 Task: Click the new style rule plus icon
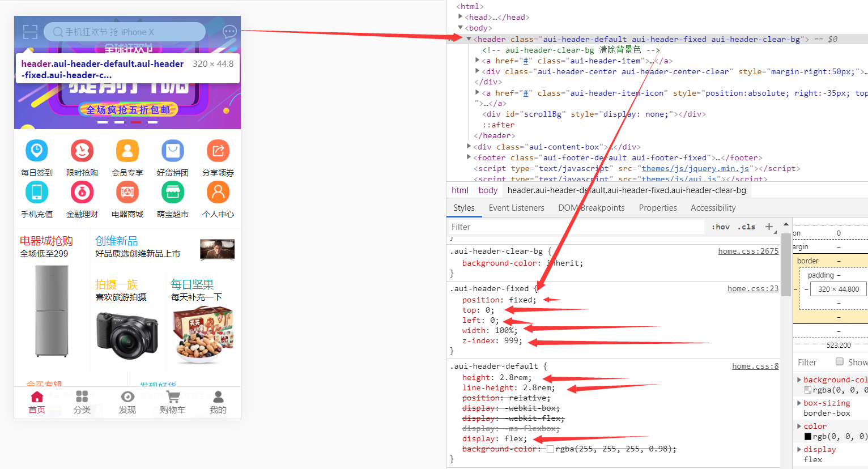[x=769, y=227]
